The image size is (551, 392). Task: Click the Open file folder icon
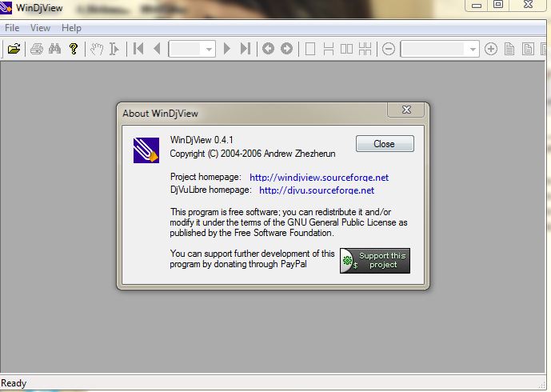[14, 49]
